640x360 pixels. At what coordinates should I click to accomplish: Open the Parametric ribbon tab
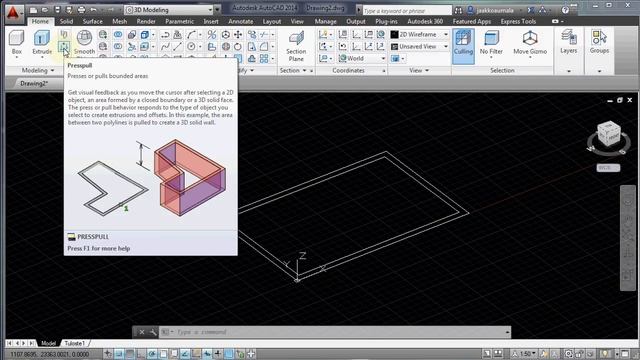[x=179, y=22]
